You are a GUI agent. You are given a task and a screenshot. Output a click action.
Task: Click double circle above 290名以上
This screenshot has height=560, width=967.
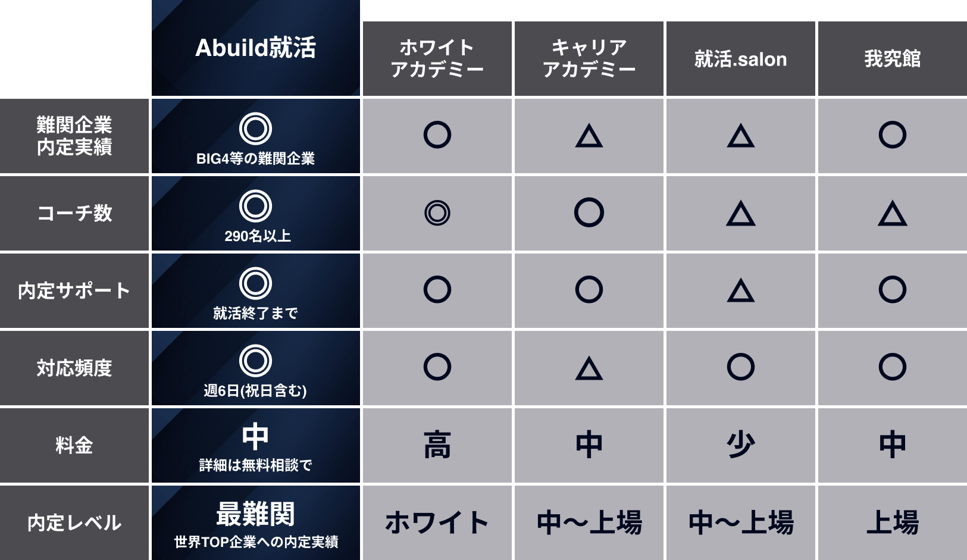tap(256, 206)
